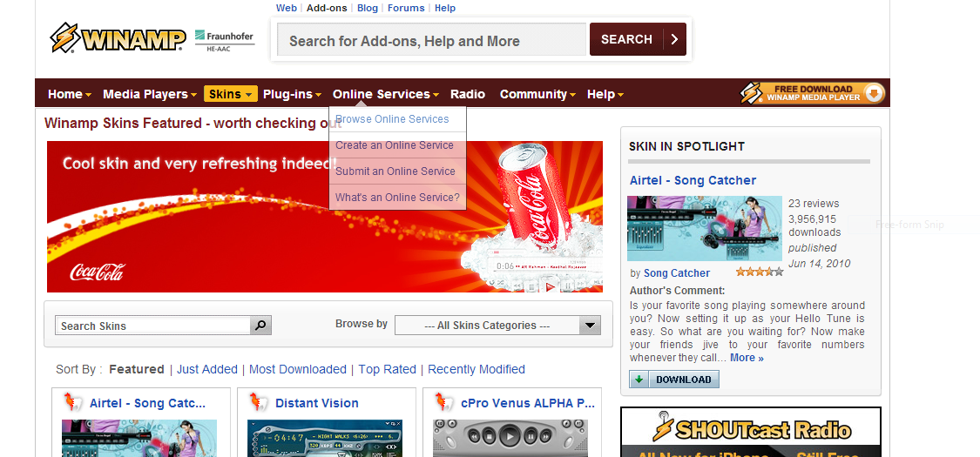
Task: Click the arrow on the Search button
Action: pos(673,39)
